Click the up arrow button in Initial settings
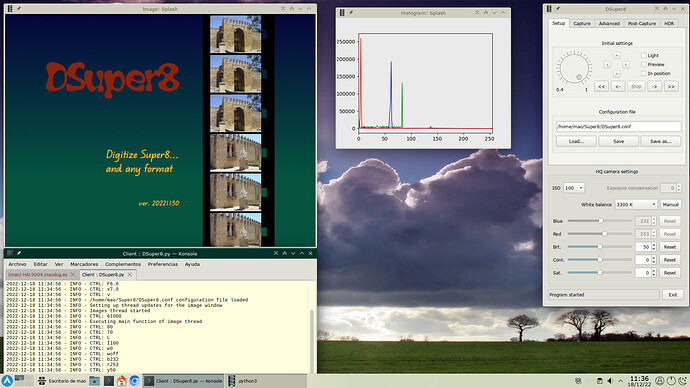 (x=617, y=55)
